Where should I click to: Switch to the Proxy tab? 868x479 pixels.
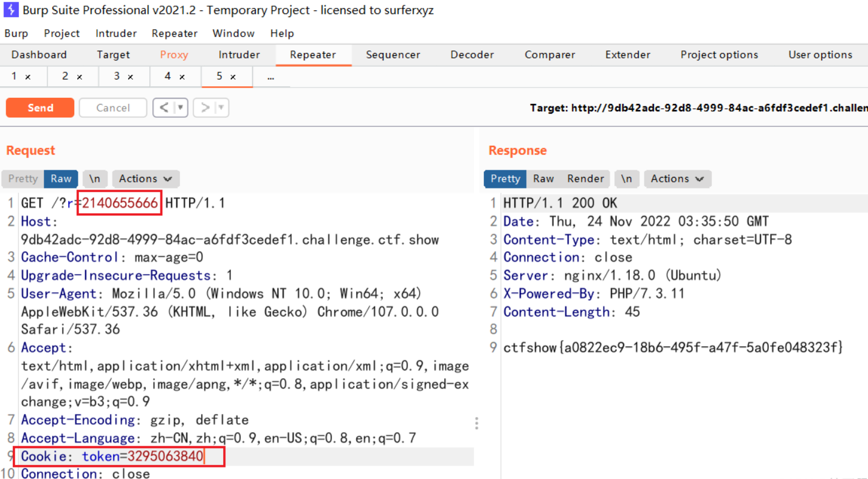174,55
